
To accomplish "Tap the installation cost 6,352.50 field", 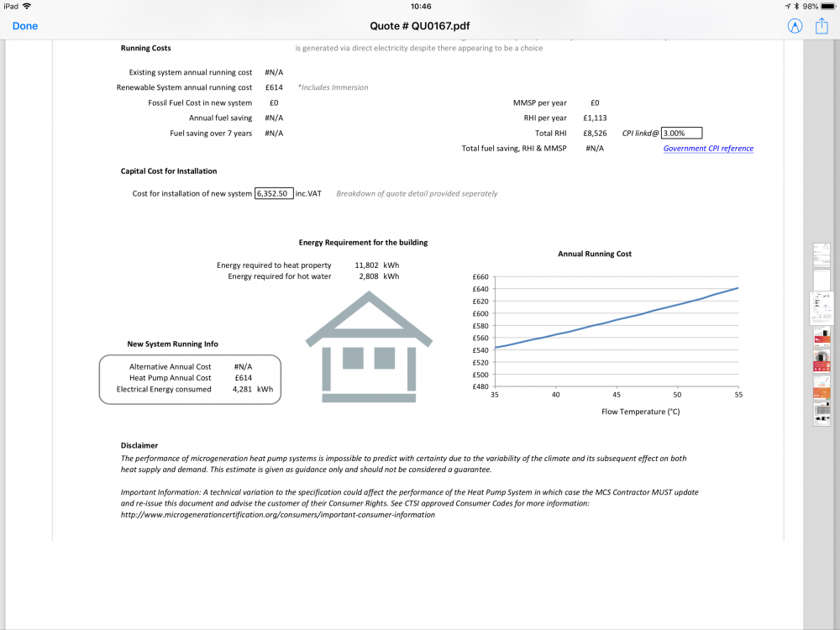I will coord(274,193).
